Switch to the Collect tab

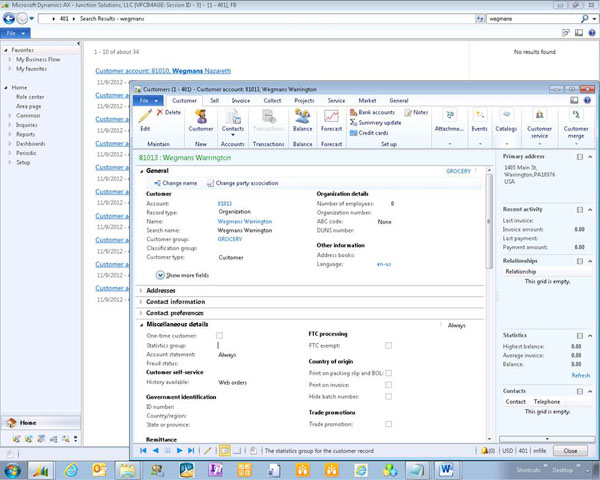tap(272, 100)
